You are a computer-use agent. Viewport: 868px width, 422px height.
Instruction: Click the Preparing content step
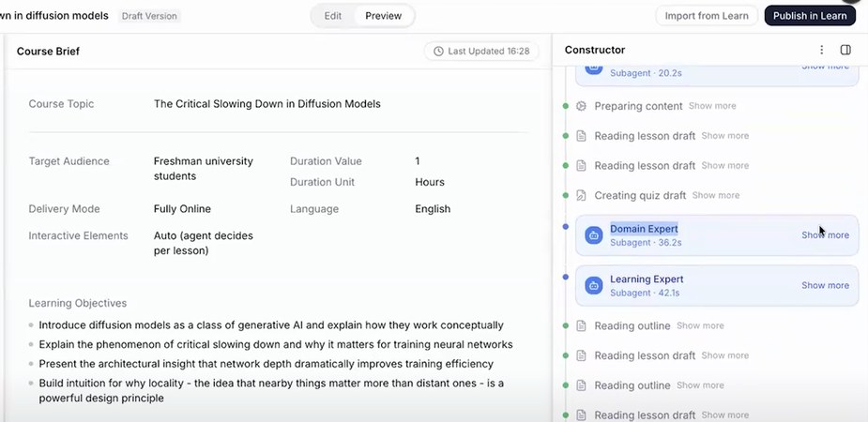pyautogui.click(x=638, y=106)
